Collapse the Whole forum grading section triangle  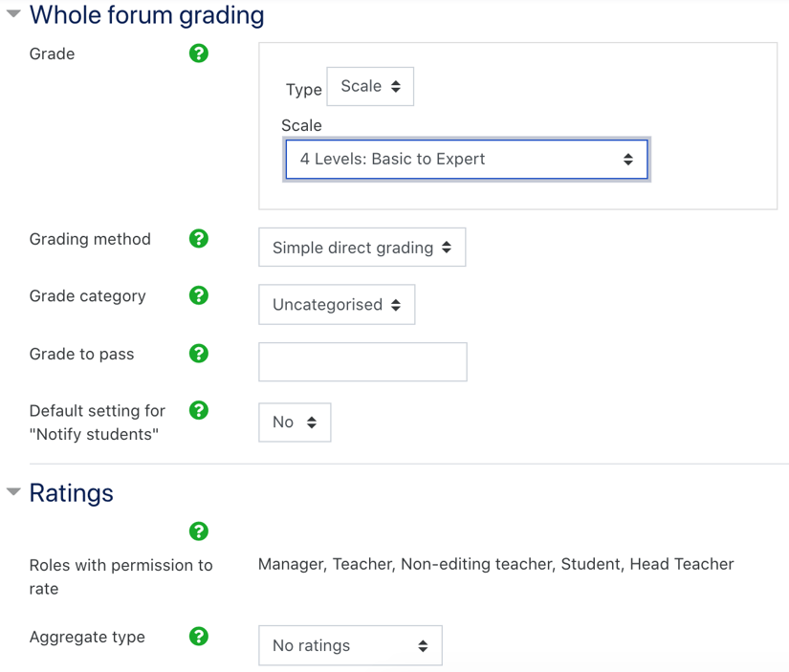point(12,14)
